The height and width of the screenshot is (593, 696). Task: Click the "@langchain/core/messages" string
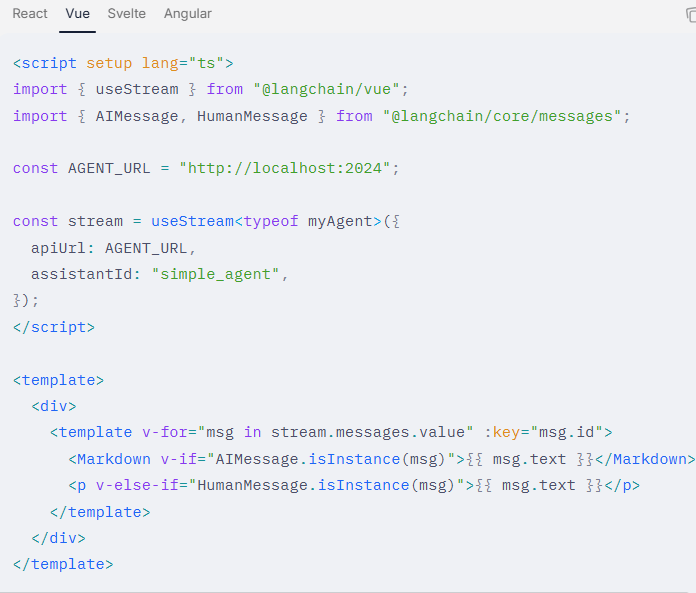click(x=502, y=116)
